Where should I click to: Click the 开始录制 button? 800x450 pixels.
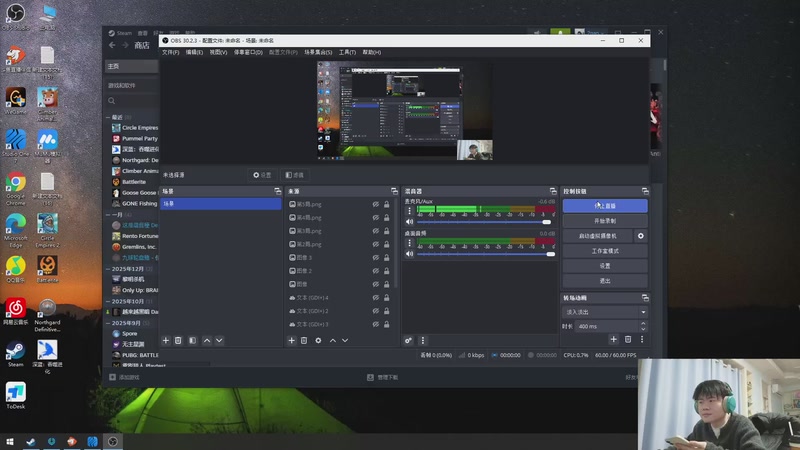pyautogui.click(x=604, y=220)
